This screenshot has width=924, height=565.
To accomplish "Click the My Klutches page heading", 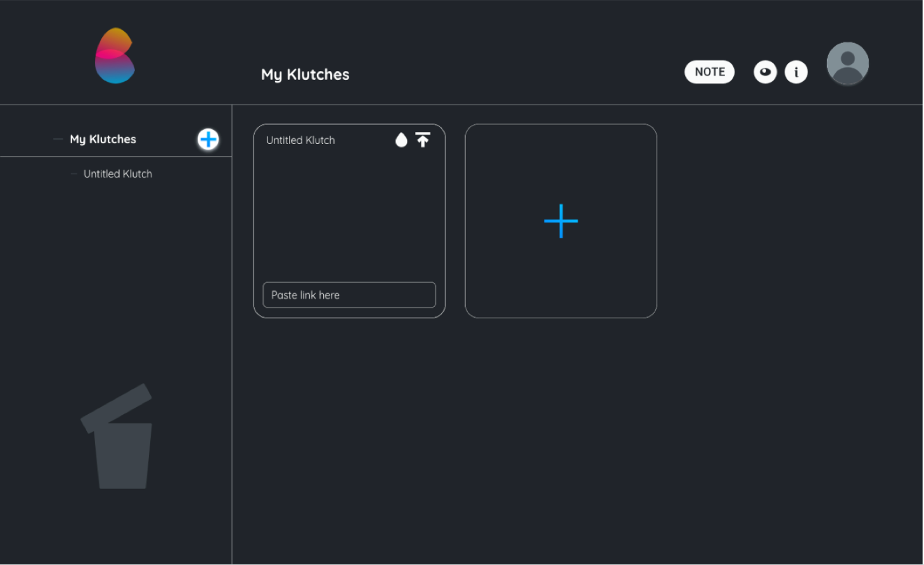I will (x=305, y=74).
